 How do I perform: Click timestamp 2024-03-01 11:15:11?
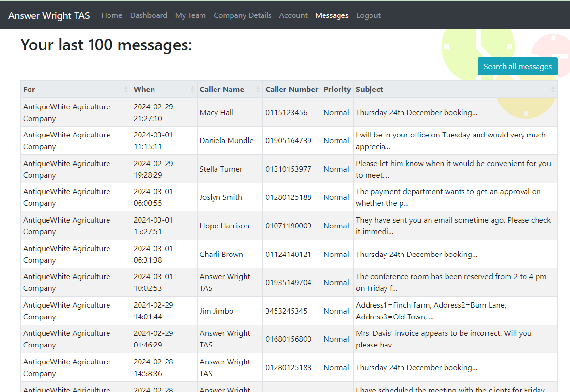[x=153, y=141]
